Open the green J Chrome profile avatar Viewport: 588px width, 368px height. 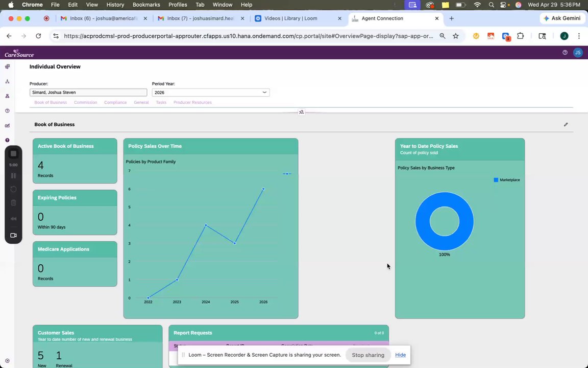point(564,36)
